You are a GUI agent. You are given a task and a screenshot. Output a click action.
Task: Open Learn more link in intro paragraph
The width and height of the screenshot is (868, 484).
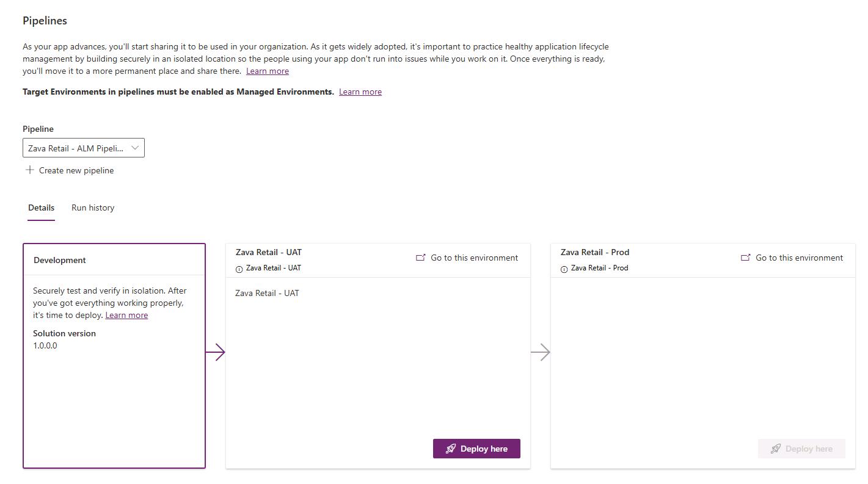pyautogui.click(x=268, y=71)
